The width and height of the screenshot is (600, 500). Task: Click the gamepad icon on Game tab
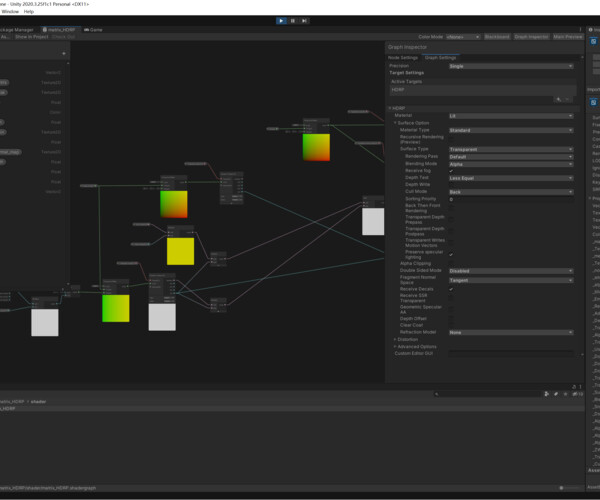86,29
